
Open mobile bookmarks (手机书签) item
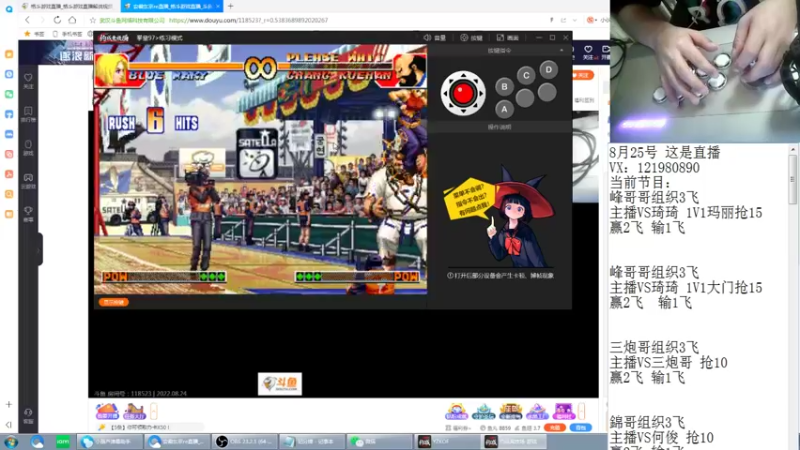[68, 34]
